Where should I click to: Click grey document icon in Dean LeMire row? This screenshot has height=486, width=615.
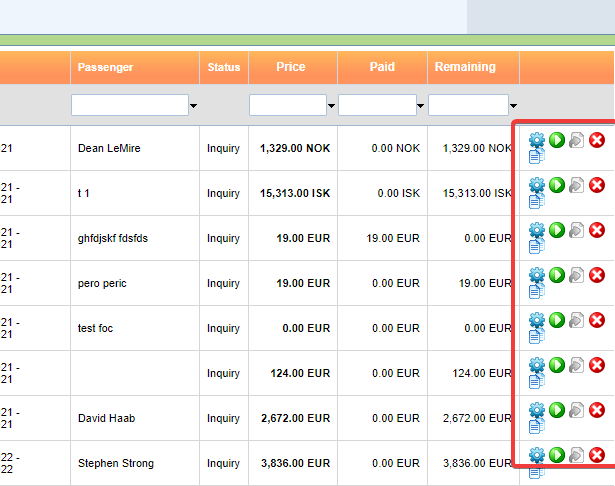(x=576, y=140)
